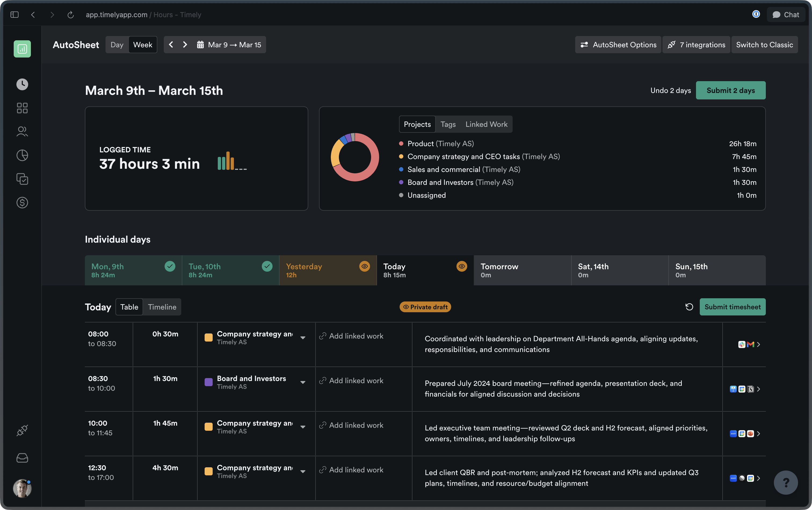Click Submit 2 days
Image resolution: width=812 pixels, height=510 pixels.
730,90
